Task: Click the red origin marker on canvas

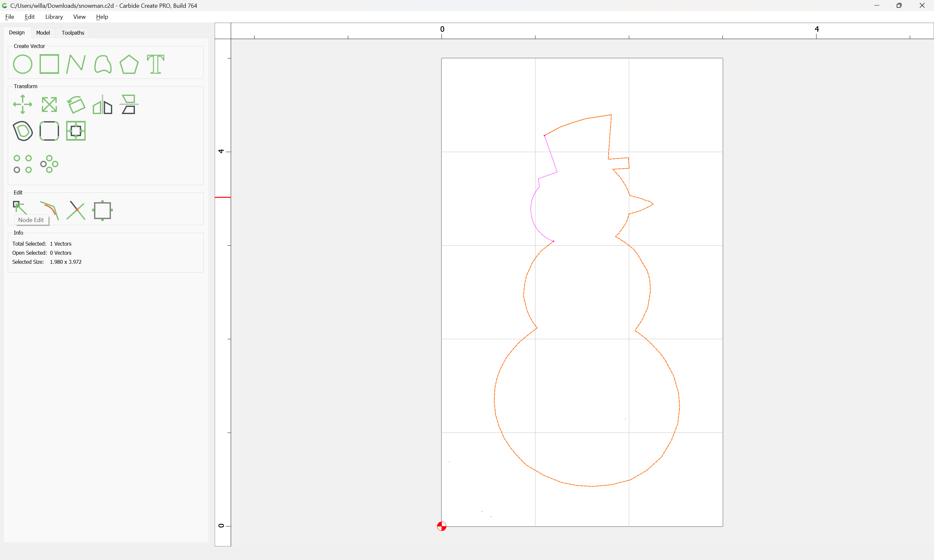Action: [x=441, y=526]
